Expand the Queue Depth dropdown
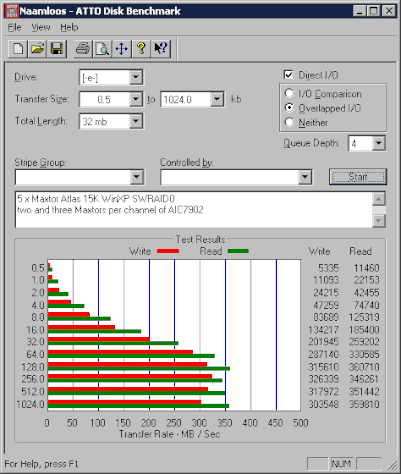The height and width of the screenshot is (474, 401). pyautogui.click(x=378, y=143)
